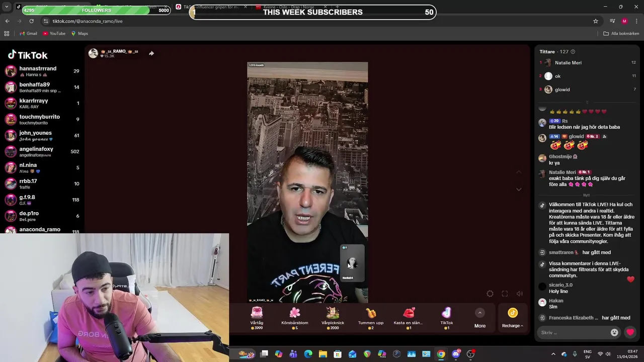Viewport: 644px width, 362px height.
Task: Tap the red heart like button
Action: point(630,332)
